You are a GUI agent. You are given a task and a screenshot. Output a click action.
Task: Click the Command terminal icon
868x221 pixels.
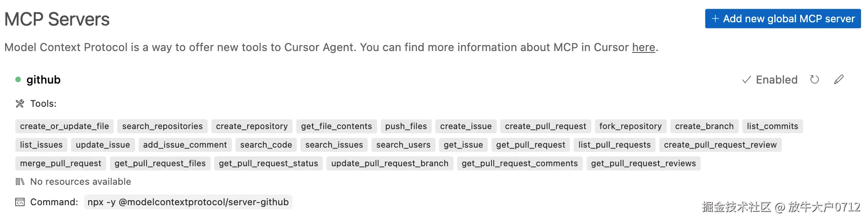pyautogui.click(x=19, y=202)
